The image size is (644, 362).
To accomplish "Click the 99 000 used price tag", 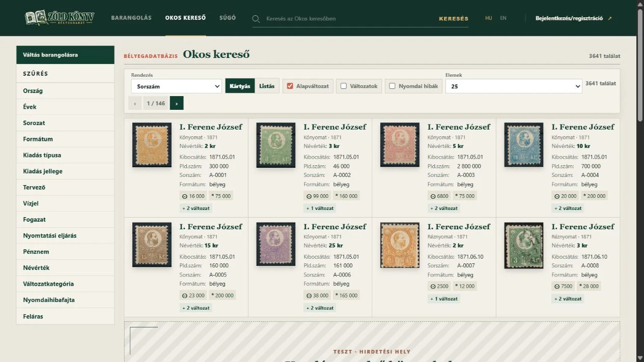I will pos(318,196).
